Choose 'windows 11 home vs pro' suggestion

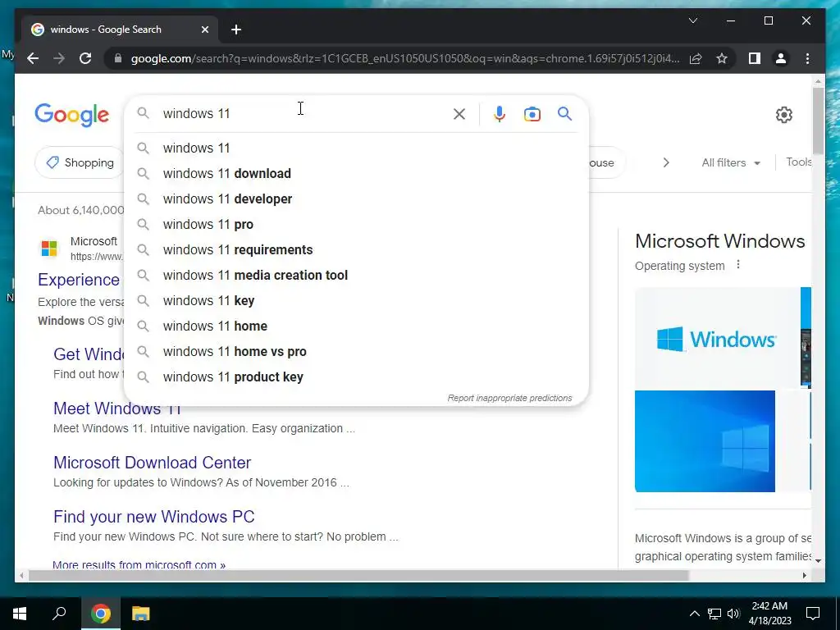[356, 351]
